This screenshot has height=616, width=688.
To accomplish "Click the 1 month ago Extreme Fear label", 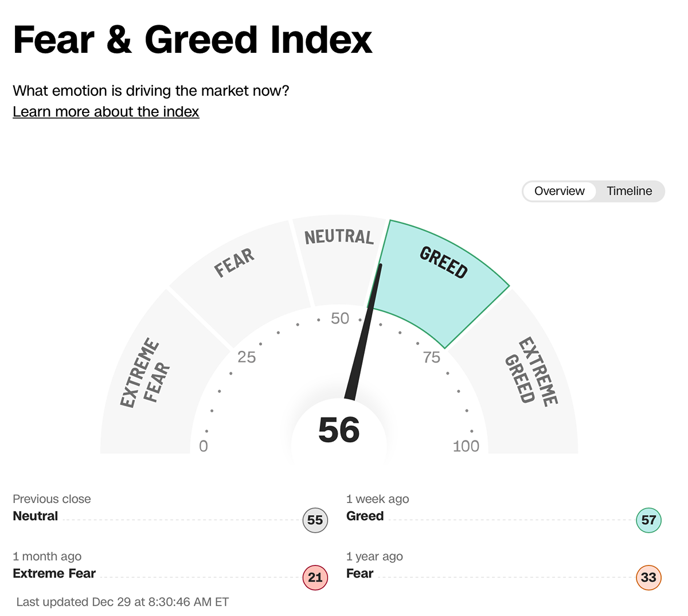I will [x=54, y=573].
